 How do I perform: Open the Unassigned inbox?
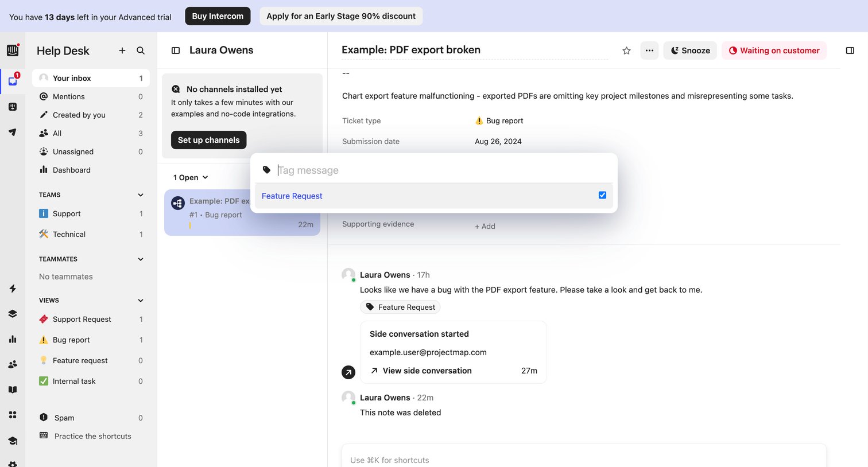(91, 151)
